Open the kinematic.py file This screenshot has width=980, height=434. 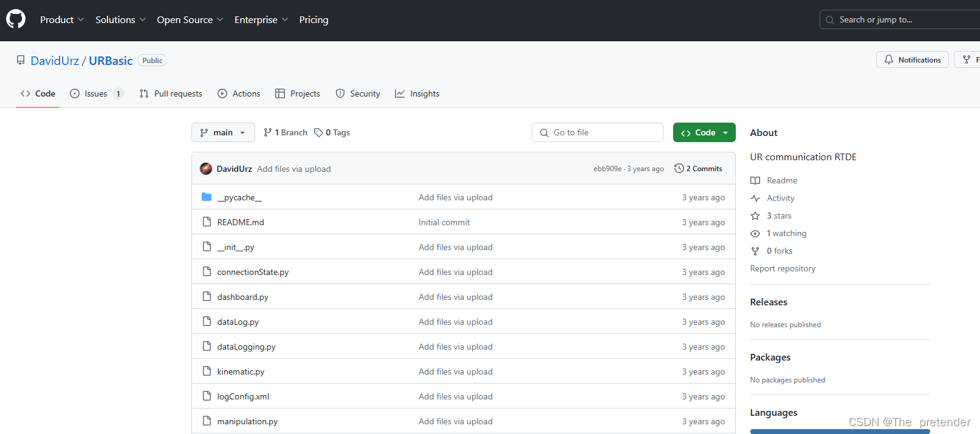point(241,371)
